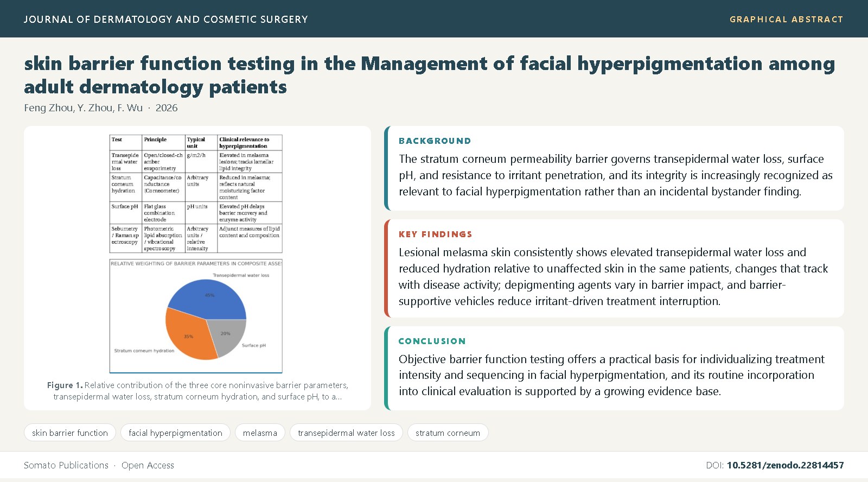Click the Background paragraph starting 'The stratum corneum'
868x482 pixels.
(616, 175)
